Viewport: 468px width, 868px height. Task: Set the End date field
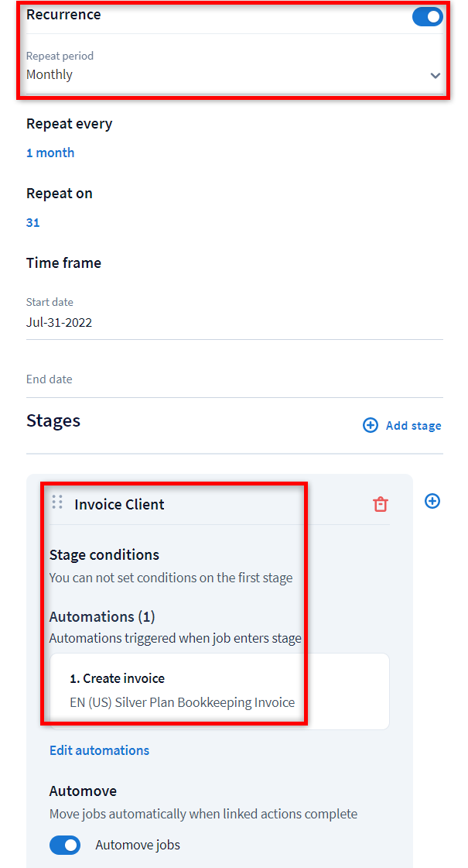[232, 380]
